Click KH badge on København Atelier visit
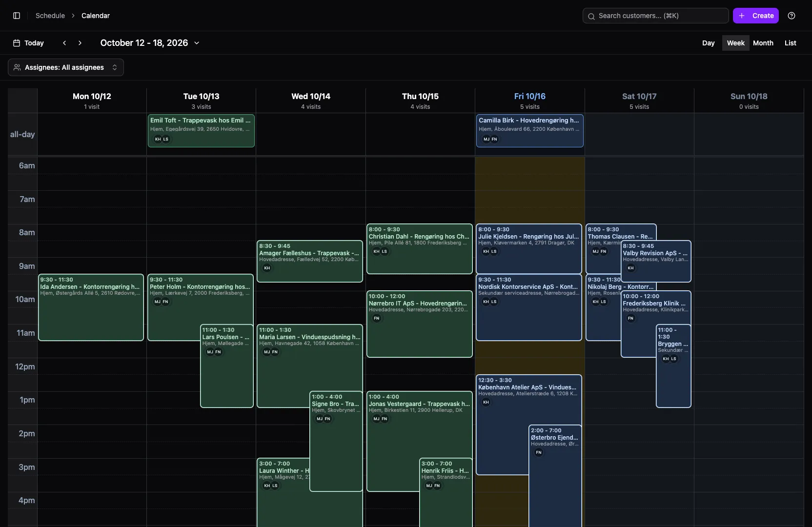The height and width of the screenshot is (527, 812). point(486,402)
